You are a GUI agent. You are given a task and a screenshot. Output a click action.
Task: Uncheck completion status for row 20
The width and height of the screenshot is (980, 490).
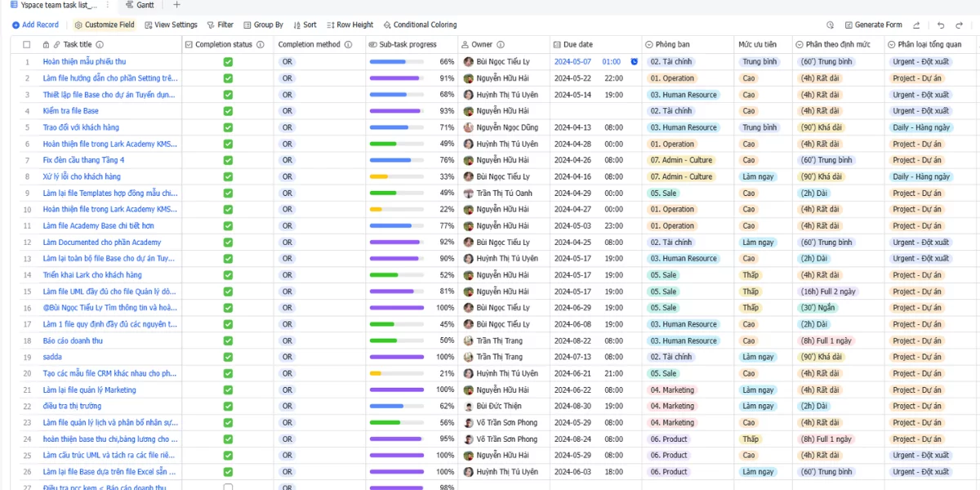228,373
